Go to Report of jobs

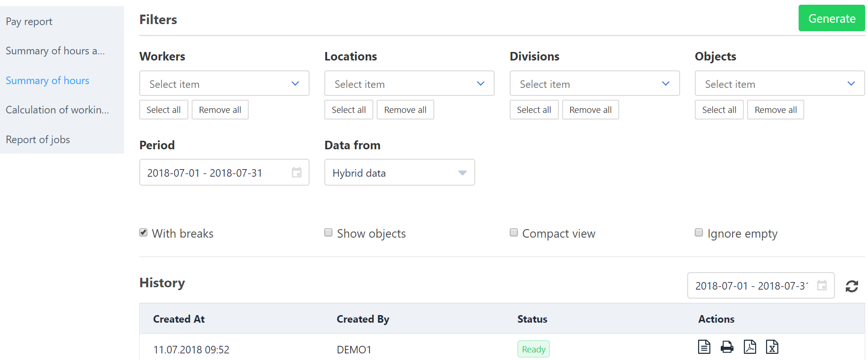pos(38,140)
